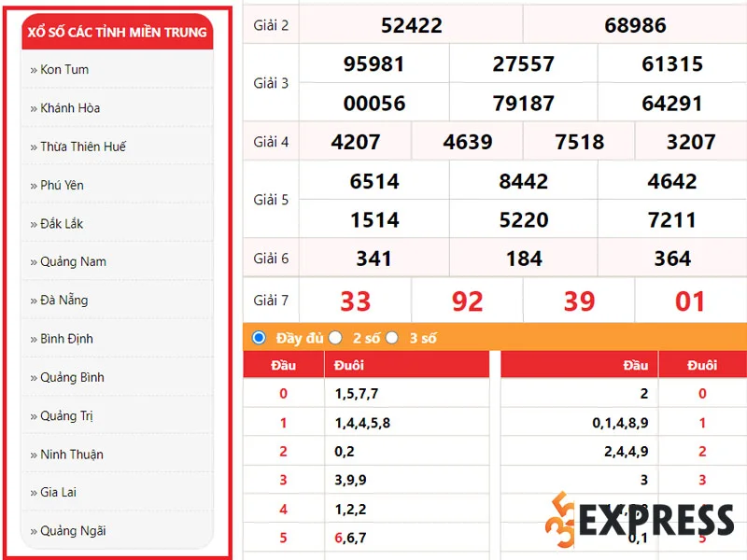Click the Giải 2 number 68986
The height and width of the screenshot is (560, 747).
tap(635, 25)
